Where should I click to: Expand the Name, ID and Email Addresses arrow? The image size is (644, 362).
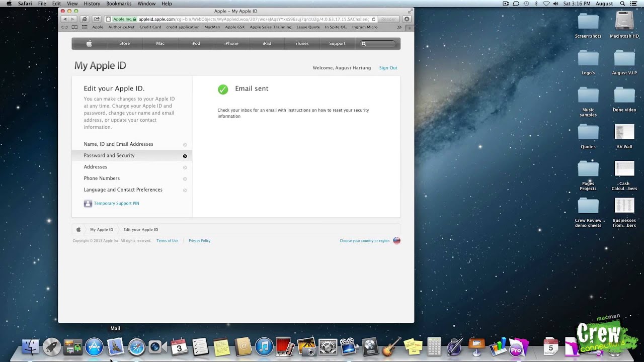click(185, 145)
